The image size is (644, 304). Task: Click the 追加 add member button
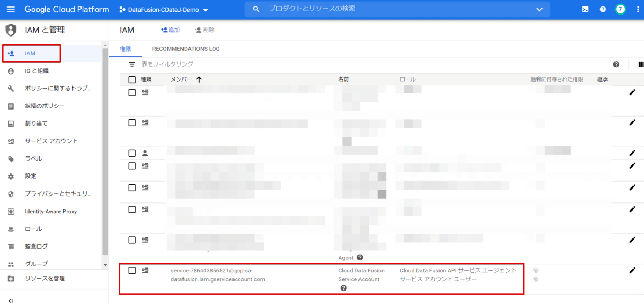170,30
